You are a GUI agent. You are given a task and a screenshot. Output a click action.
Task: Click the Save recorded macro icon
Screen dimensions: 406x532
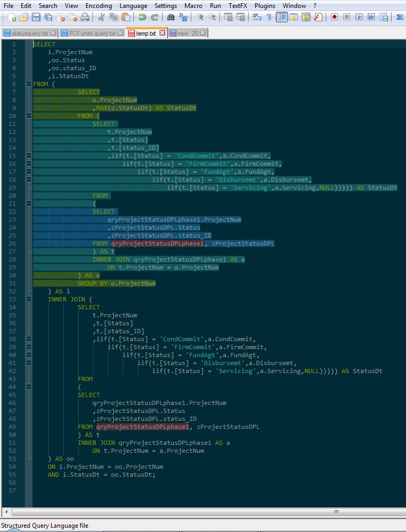(384, 17)
